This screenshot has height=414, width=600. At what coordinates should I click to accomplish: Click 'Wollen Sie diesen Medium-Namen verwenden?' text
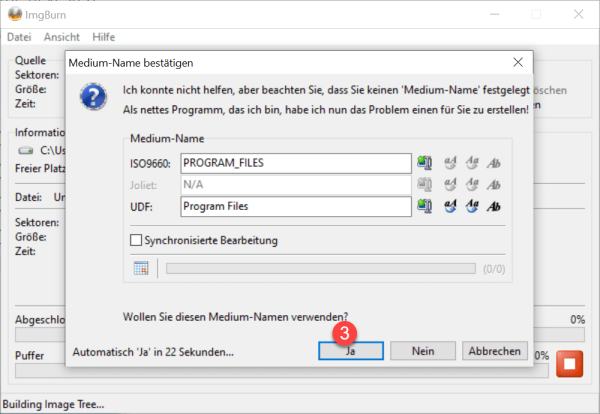click(x=235, y=317)
